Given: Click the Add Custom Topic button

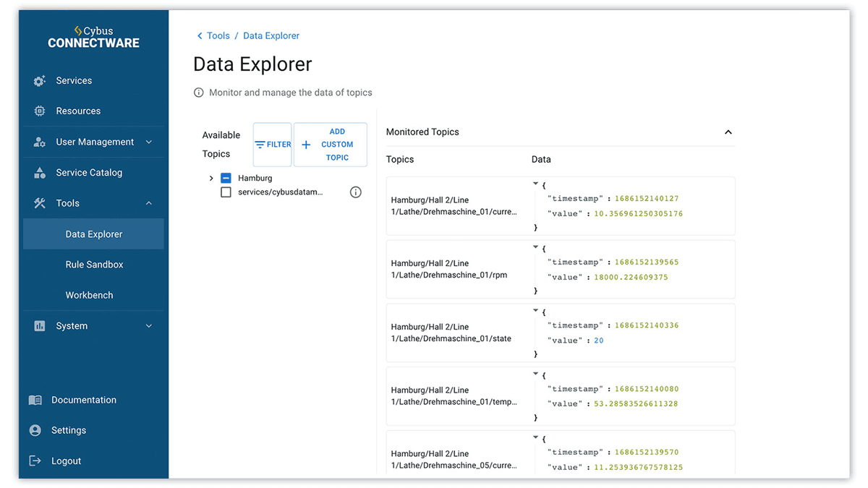Looking at the screenshot, I should pos(331,145).
